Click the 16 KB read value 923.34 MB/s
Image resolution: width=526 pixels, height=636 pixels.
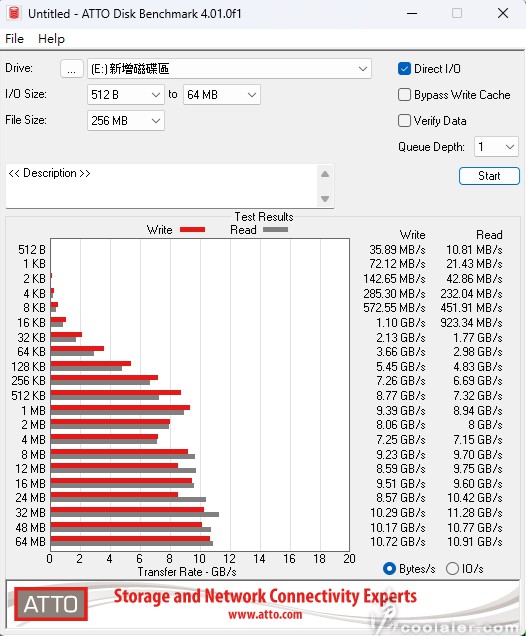[x=471, y=323]
